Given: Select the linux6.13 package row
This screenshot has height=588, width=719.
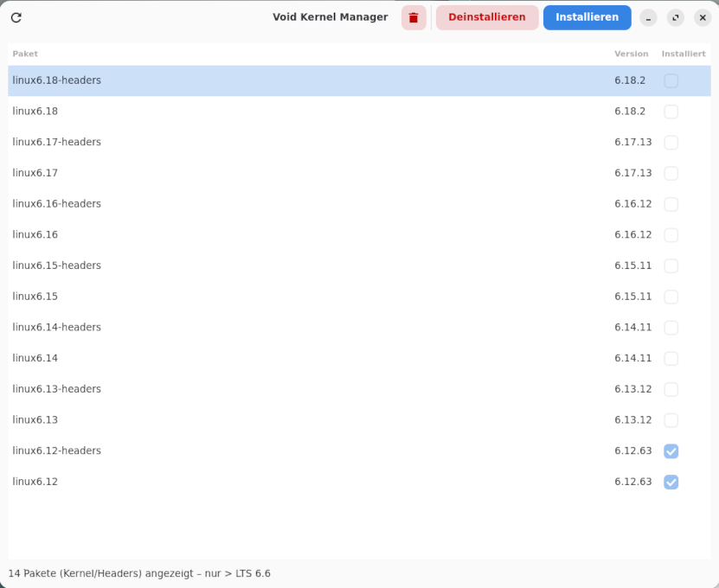Looking at the screenshot, I should tap(260, 419).
